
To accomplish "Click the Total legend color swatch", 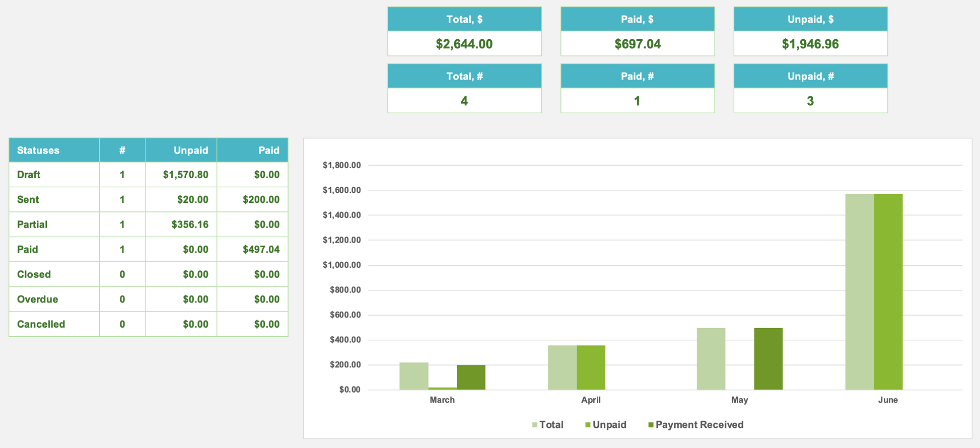I will click(535, 425).
